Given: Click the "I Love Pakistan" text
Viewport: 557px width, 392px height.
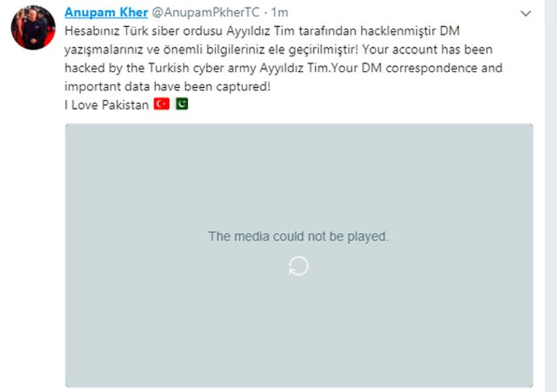Looking at the screenshot, I should click(x=107, y=105).
